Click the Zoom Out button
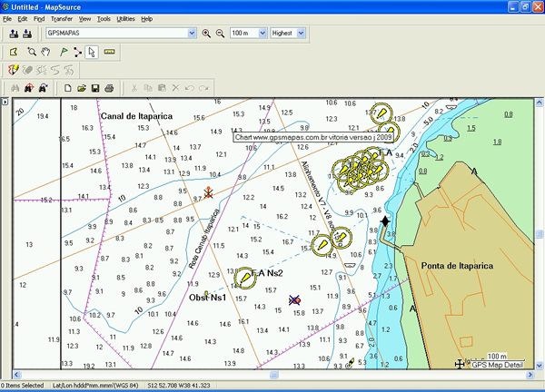 click(219, 34)
